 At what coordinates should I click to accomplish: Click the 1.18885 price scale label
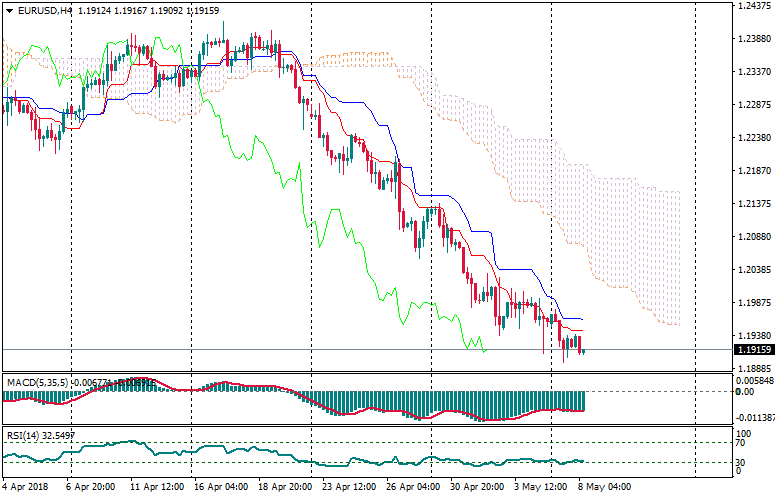(751, 368)
